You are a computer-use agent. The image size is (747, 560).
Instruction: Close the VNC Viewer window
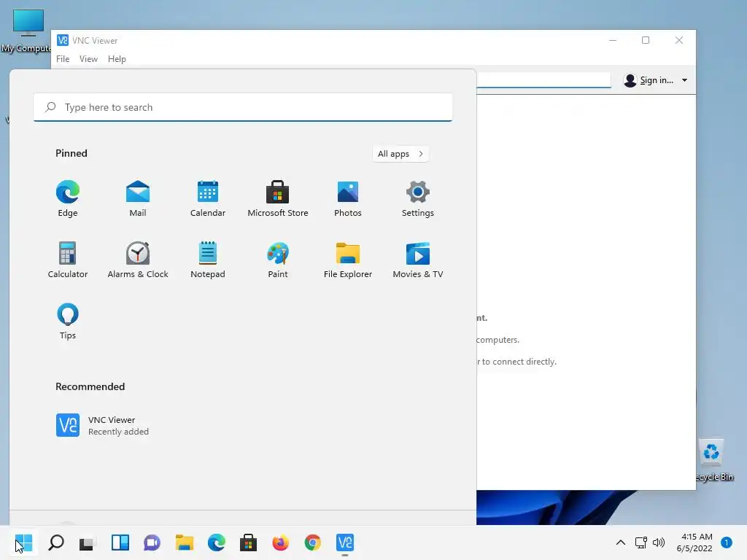click(679, 41)
